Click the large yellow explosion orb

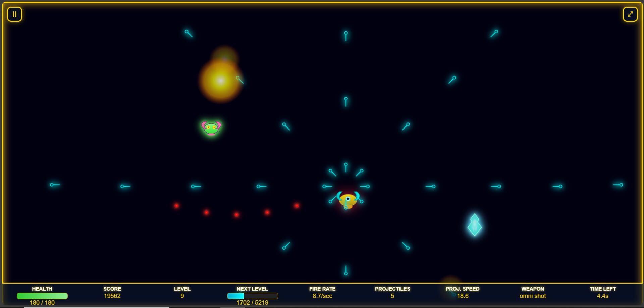coord(220,81)
